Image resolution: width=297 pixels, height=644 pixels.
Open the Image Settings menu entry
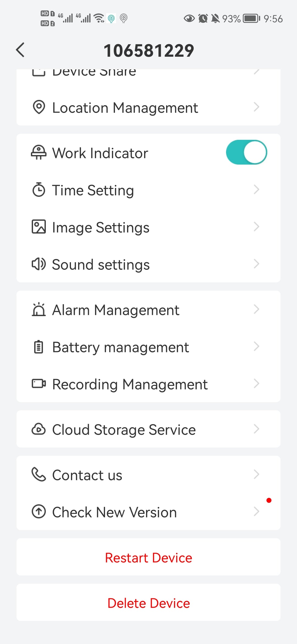click(x=101, y=227)
